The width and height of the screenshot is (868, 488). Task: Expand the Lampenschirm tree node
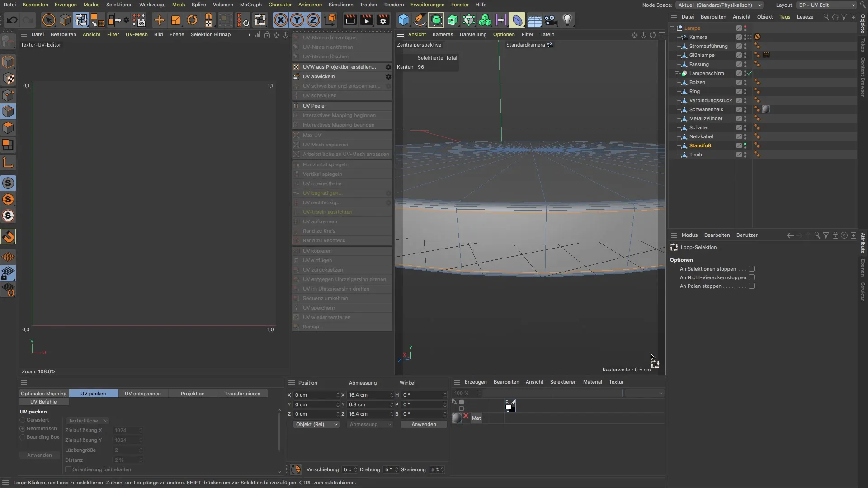pyautogui.click(x=677, y=73)
